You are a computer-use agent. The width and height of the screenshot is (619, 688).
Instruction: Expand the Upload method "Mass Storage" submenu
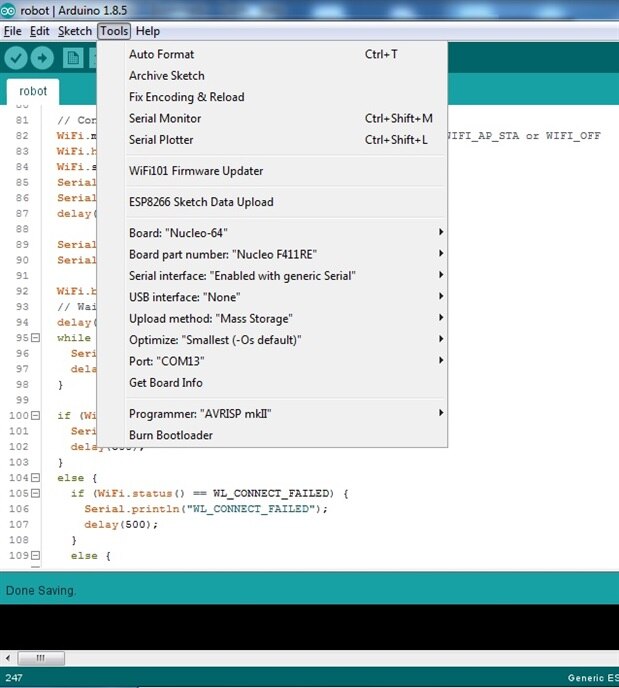pyautogui.click(x=285, y=318)
